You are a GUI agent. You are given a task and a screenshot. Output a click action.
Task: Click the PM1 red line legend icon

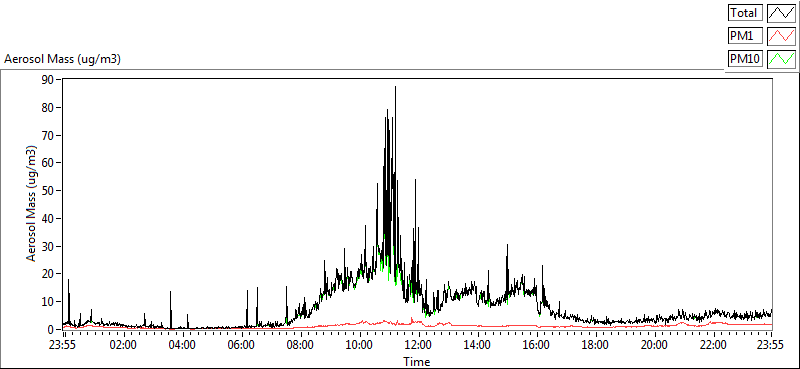[x=782, y=36]
